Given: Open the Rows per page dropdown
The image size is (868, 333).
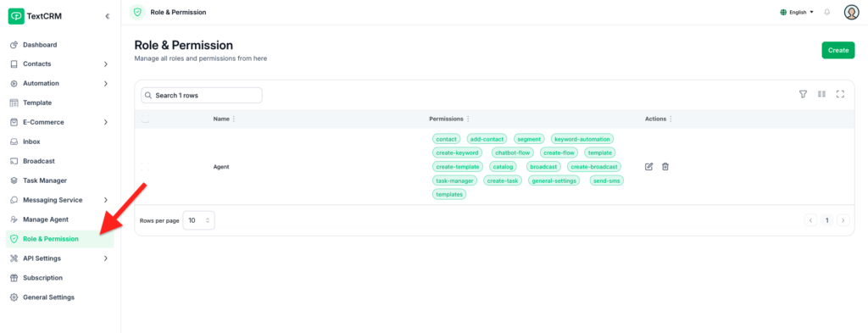Looking at the screenshot, I should click(198, 220).
